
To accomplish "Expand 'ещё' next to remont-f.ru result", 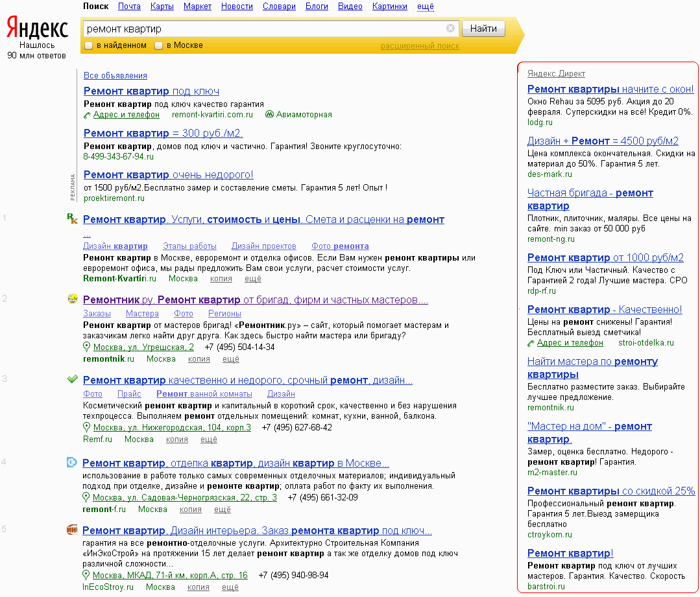I will pos(223,509).
